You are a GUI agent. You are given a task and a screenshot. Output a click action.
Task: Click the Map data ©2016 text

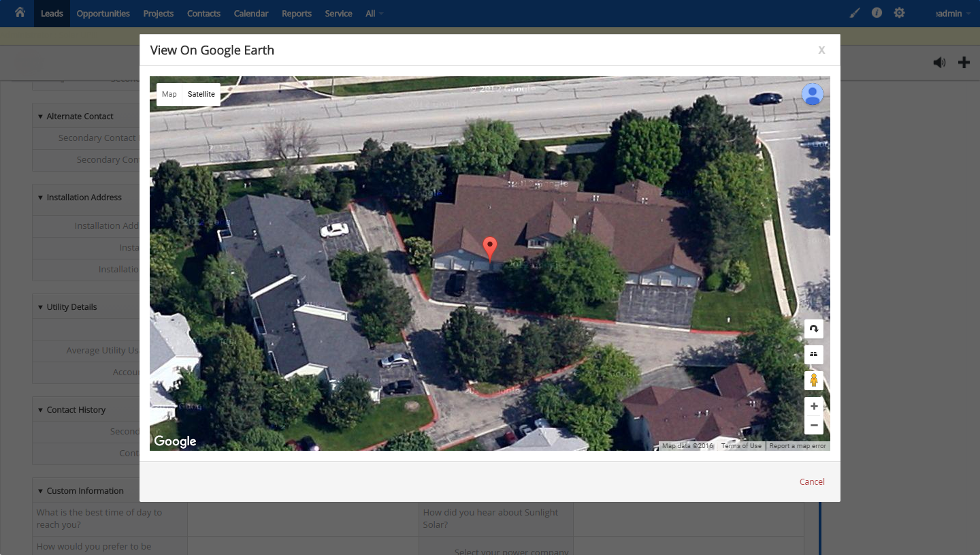(687, 446)
